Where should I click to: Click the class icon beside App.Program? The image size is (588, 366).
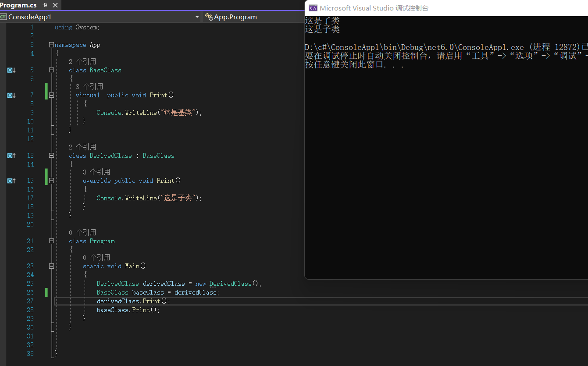point(209,17)
